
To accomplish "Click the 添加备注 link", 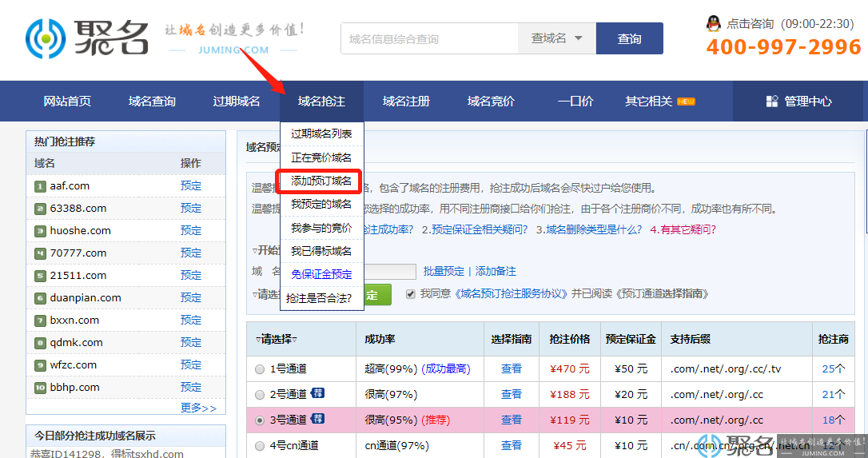I will [x=496, y=272].
